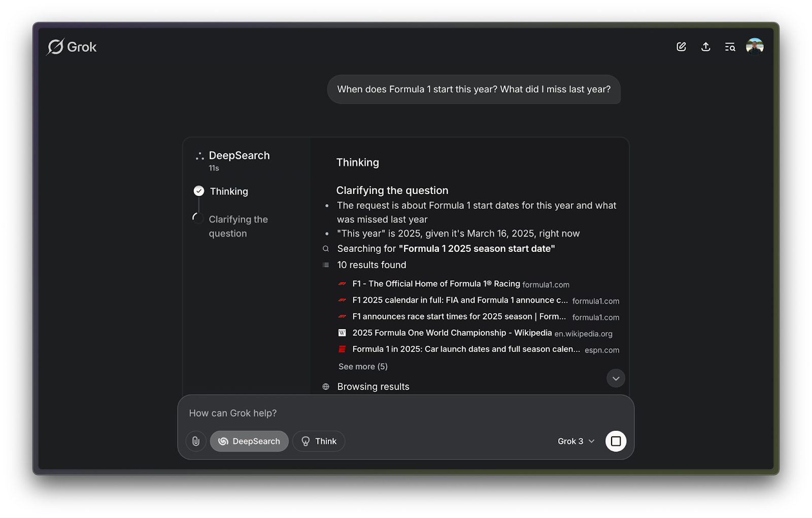Select the Thinking step in the DeepSearch sidebar
Screen dimensions: 812x518
(228, 191)
